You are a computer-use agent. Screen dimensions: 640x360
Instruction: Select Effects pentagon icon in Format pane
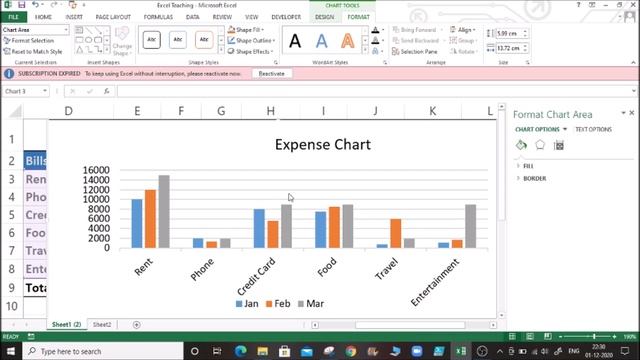click(x=540, y=145)
